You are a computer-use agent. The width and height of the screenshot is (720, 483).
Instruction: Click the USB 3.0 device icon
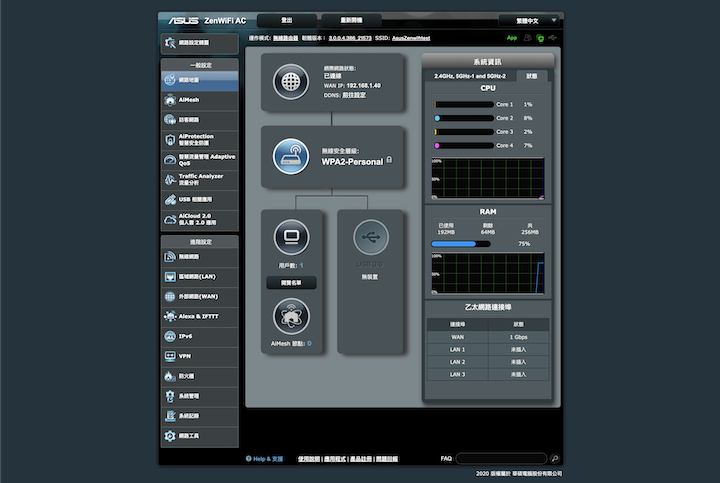[x=371, y=237]
